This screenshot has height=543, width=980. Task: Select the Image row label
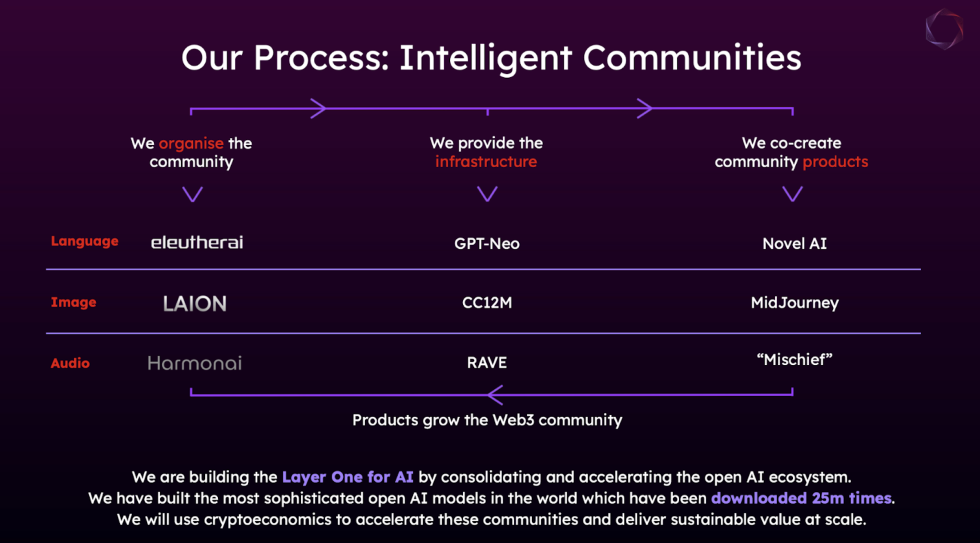(74, 302)
